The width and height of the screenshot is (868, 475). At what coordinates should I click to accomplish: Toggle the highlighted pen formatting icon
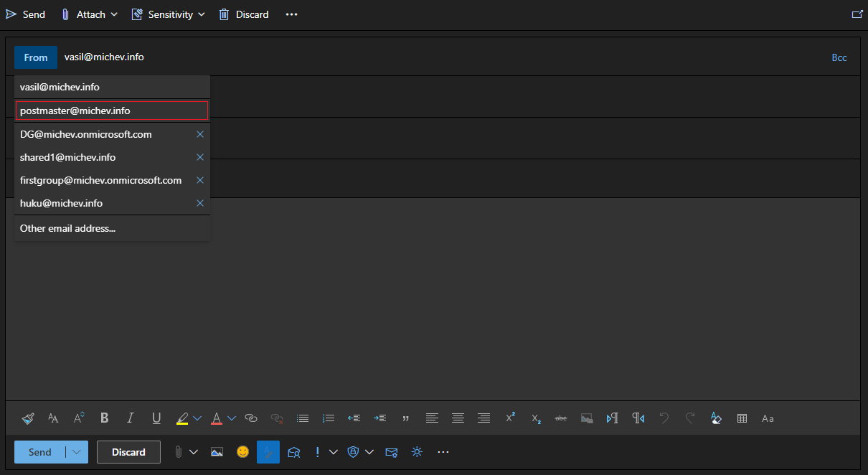click(268, 452)
